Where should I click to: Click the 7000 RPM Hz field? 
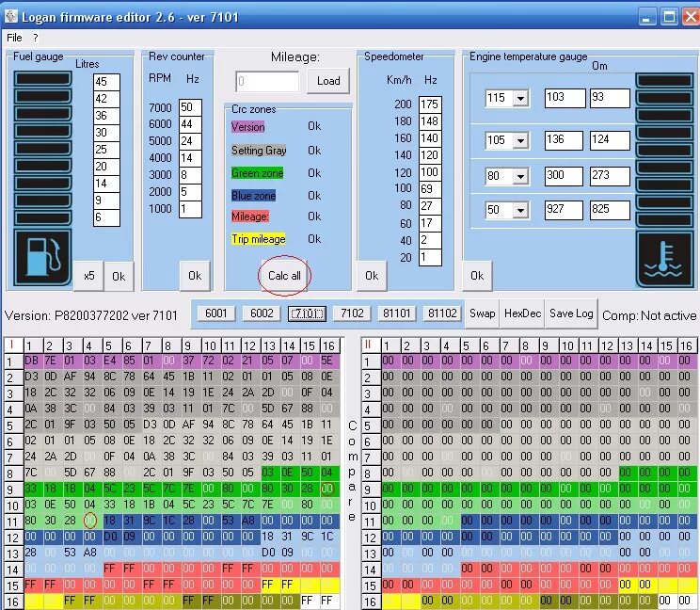[x=191, y=107]
